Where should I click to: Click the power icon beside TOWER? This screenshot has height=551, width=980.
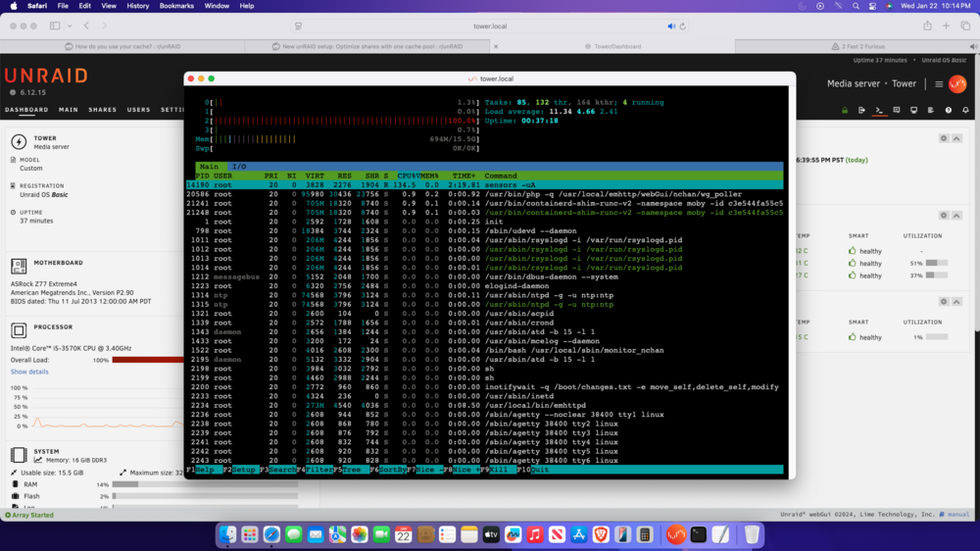coord(19,142)
